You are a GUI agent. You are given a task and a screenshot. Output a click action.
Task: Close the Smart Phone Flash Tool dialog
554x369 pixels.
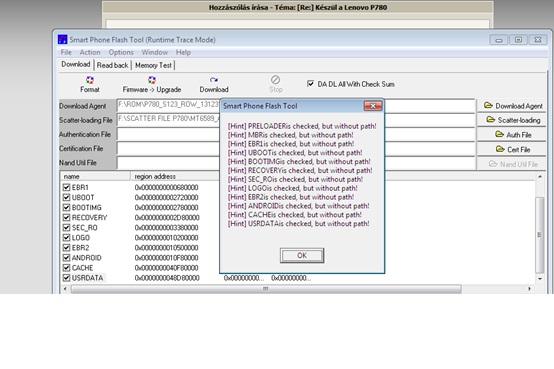click(373, 106)
